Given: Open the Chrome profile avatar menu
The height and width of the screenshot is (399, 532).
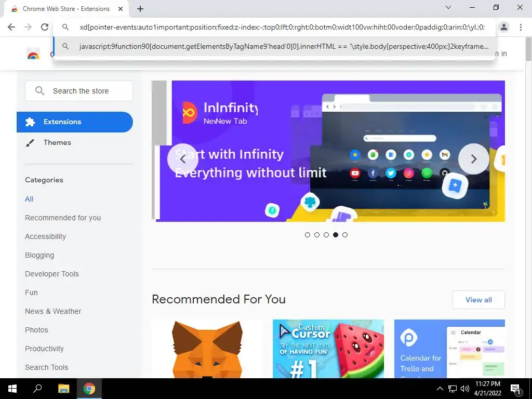Looking at the screenshot, I should [x=504, y=27].
